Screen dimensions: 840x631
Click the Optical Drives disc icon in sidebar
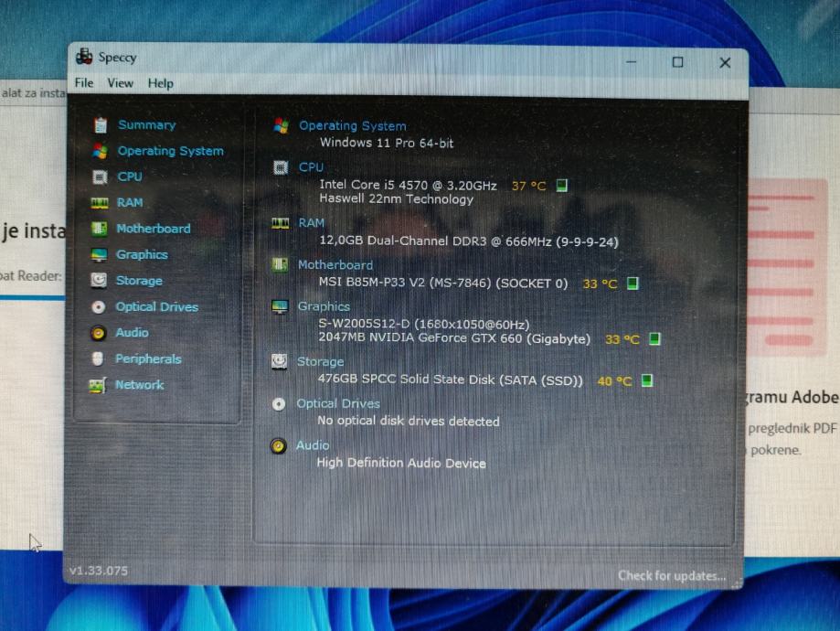(x=99, y=306)
